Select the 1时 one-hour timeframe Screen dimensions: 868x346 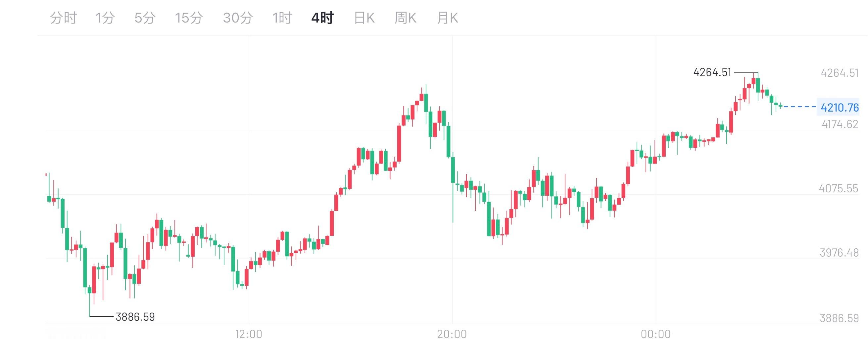pyautogui.click(x=282, y=18)
